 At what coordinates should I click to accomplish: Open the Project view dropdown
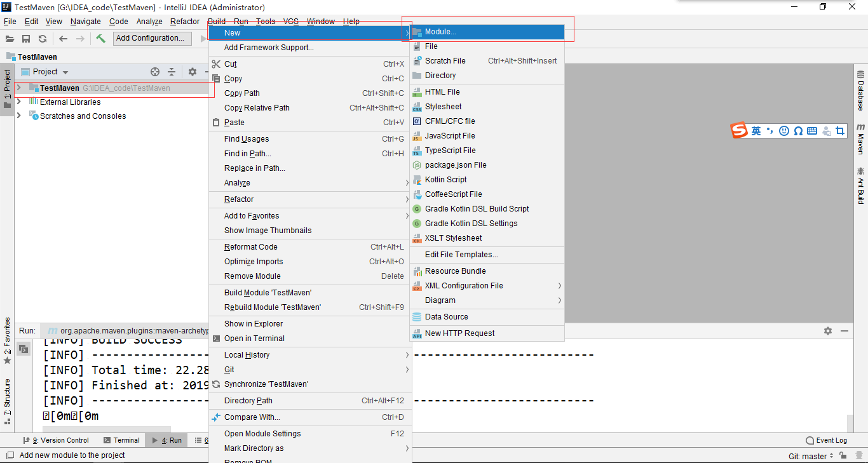point(44,72)
